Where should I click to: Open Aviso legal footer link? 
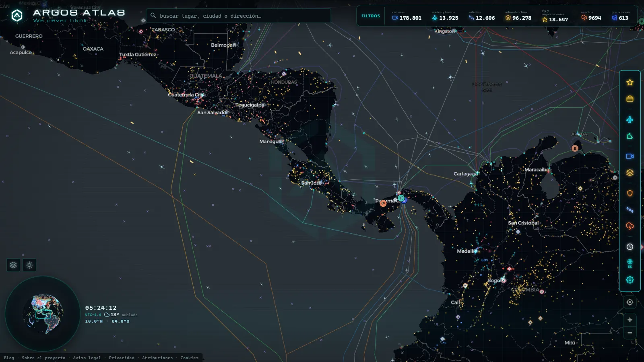[x=87, y=358]
